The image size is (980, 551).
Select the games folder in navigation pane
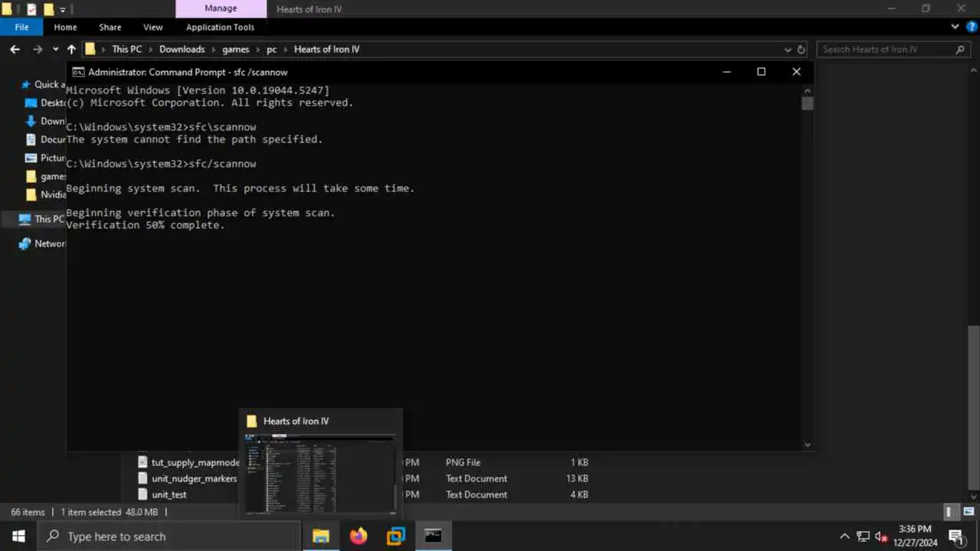[x=45, y=176]
